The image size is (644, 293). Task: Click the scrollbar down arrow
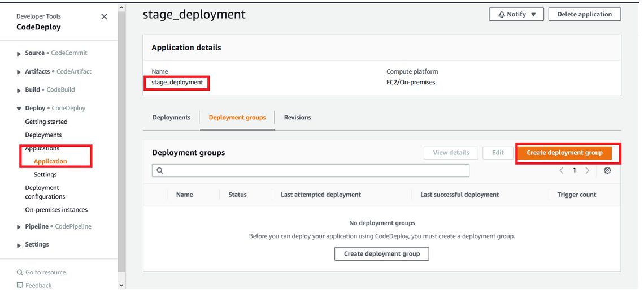121,285
